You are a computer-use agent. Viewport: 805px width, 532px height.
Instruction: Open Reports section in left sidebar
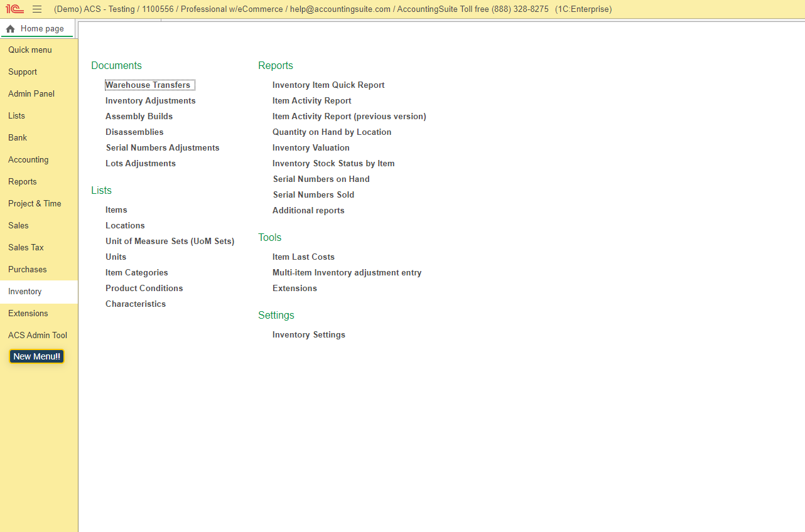39,182
